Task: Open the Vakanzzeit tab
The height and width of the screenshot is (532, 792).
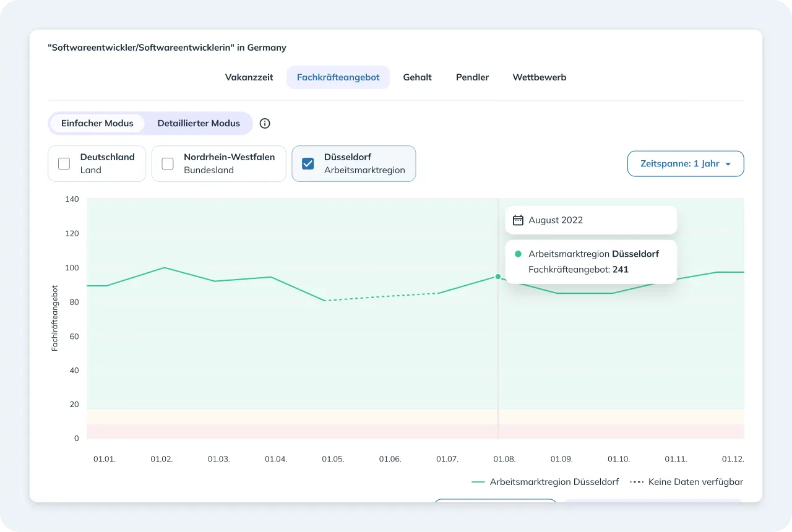Action: (x=249, y=77)
